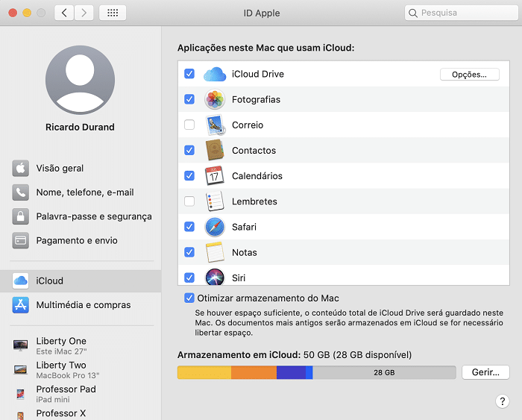This screenshot has width=522, height=420.
Task: Click the orange segment of storage bar
Action: pos(254,372)
